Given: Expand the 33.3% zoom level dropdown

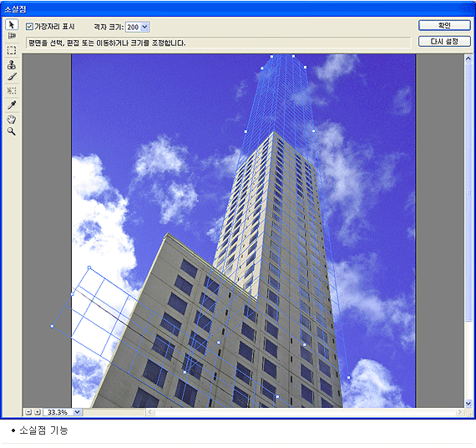Looking at the screenshot, I should point(77,412).
